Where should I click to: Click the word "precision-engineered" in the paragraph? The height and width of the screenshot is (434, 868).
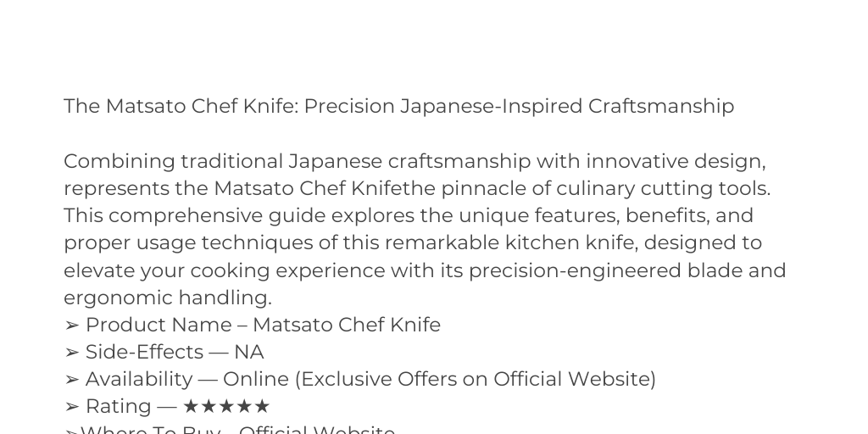pyautogui.click(x=576, y=270)
